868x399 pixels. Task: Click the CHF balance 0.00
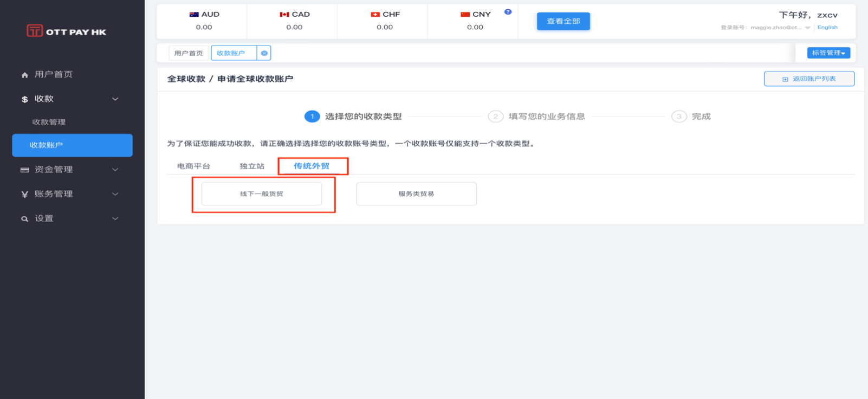[385, 27]
